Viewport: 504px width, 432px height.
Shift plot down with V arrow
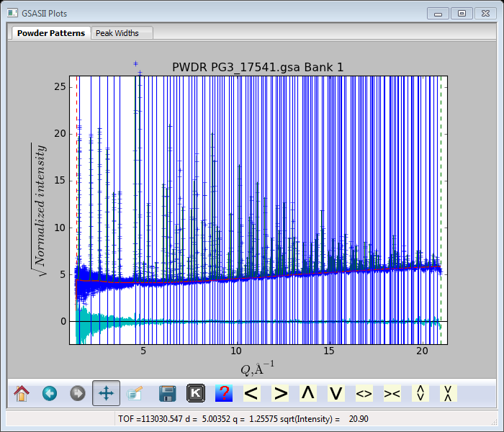(x=336, y=393)
